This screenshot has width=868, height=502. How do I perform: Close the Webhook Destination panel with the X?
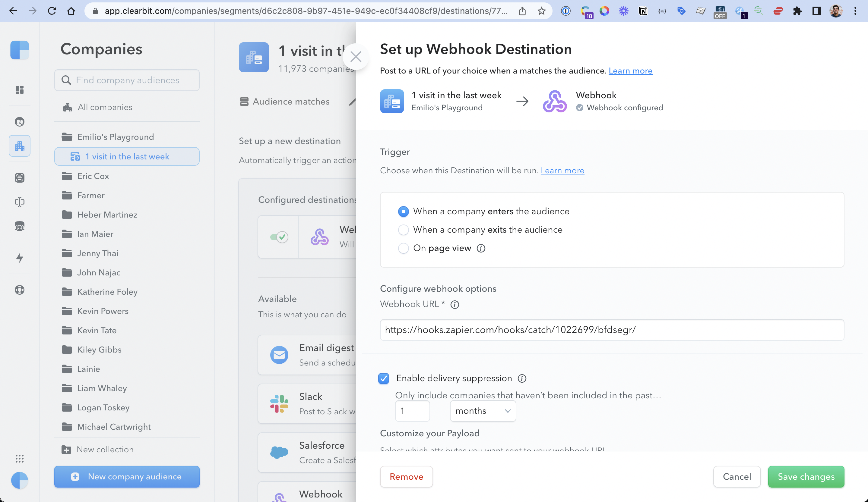356,57
